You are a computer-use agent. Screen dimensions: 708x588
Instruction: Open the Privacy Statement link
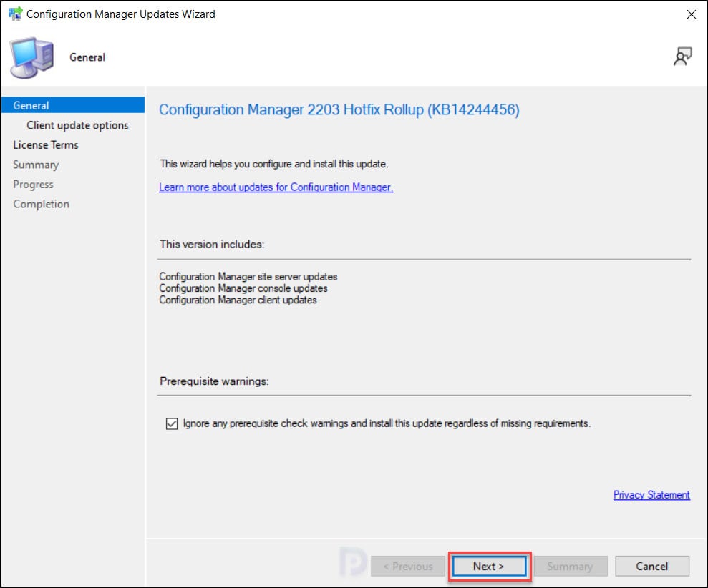coord(651,495)
